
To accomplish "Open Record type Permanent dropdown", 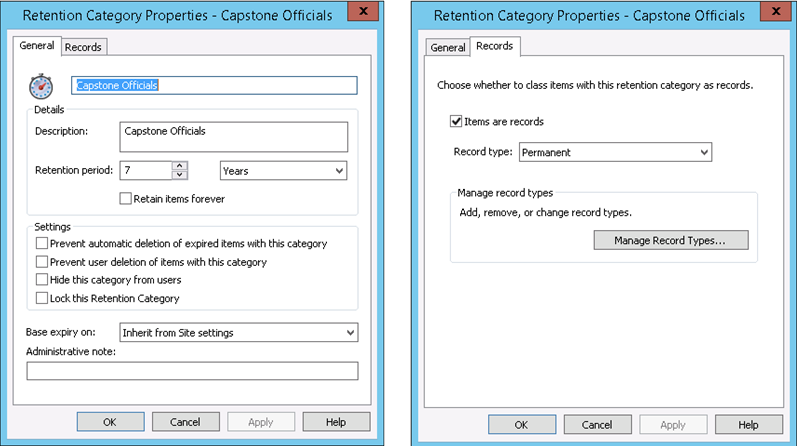I will pos(615,152).
